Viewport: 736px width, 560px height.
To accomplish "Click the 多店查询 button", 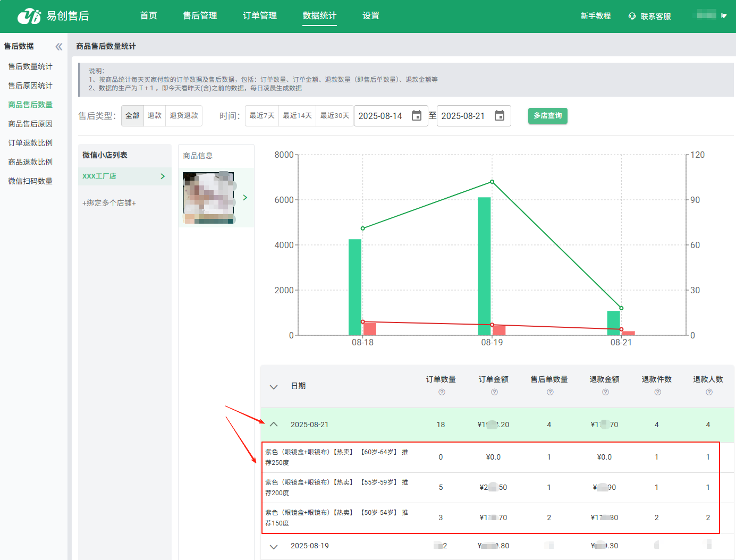I will (x=547, y=116).
